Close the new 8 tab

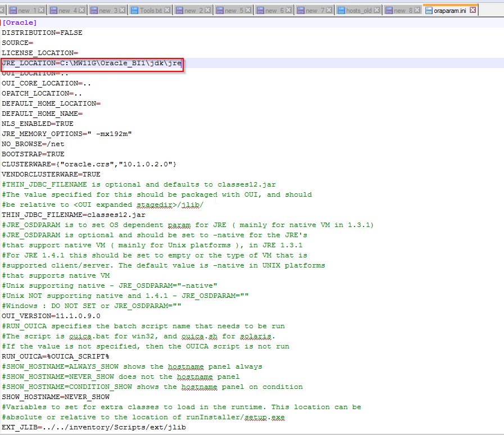(417, 10)
